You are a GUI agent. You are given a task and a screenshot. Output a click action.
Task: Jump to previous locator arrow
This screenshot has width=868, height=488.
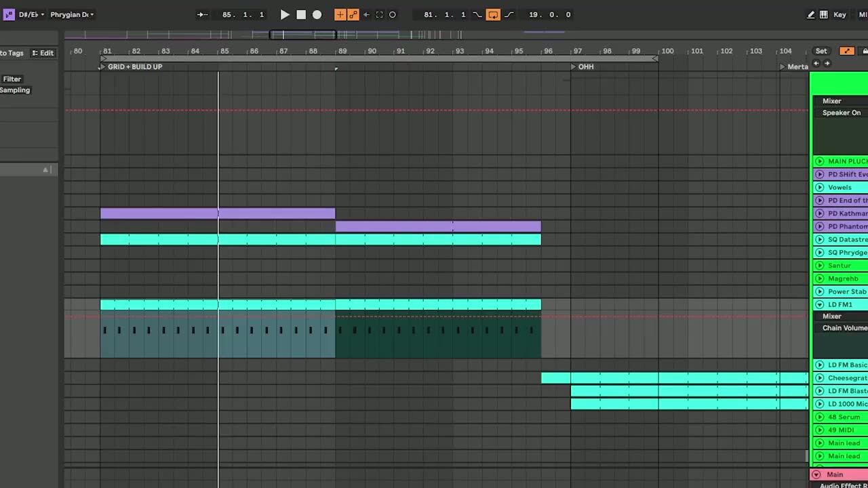tap(817, 63)
